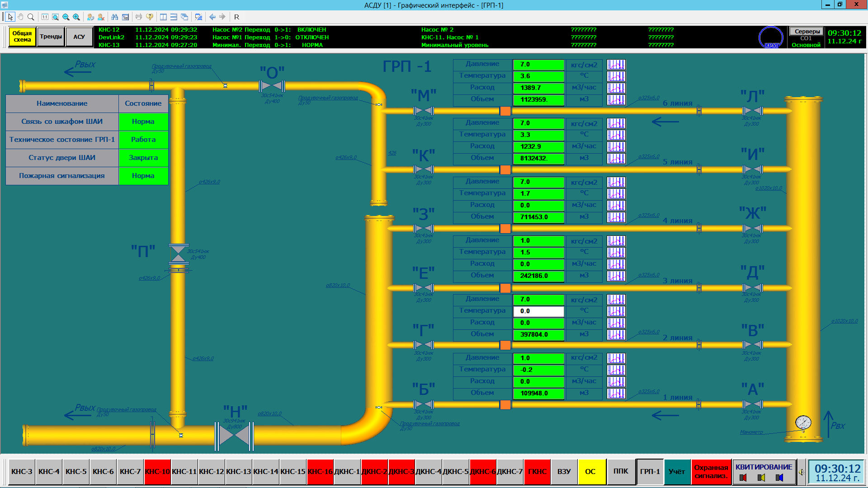Click the Общая схема button

(22, 37)
